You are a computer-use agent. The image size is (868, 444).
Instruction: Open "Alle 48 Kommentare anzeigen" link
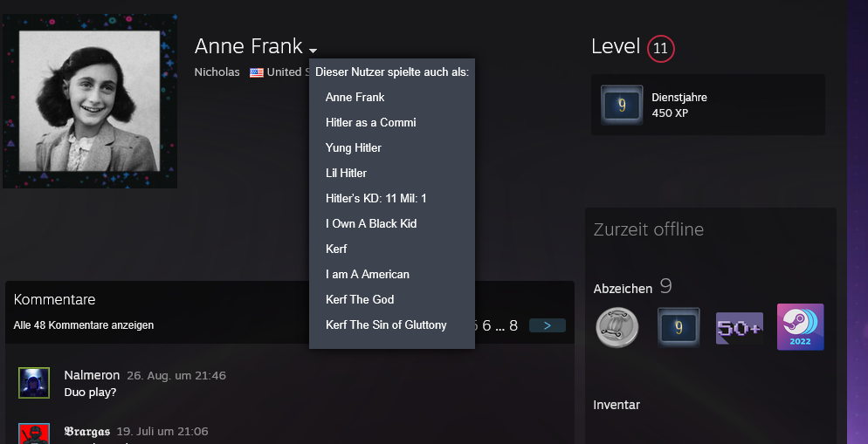click(84, 325)
